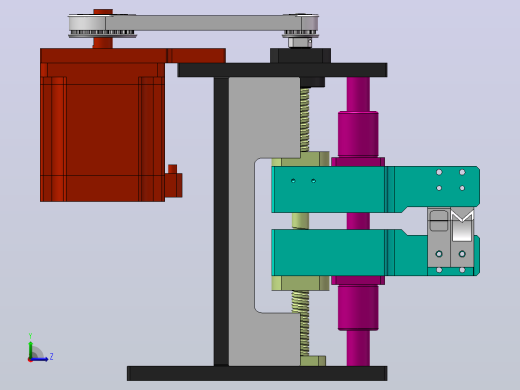Screen dimensions: 520x390
Task: Click the magenta guide shaft below top plate
Action: (x=358, y=94)
